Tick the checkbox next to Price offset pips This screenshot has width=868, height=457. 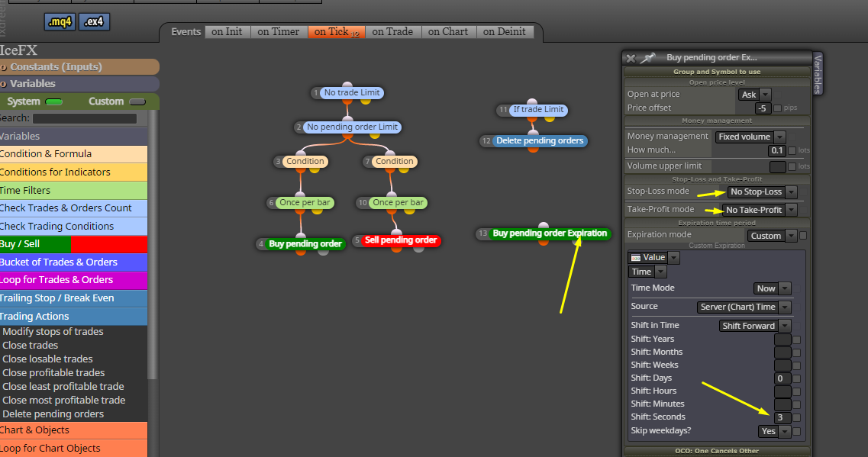click(x=777, y=108)
